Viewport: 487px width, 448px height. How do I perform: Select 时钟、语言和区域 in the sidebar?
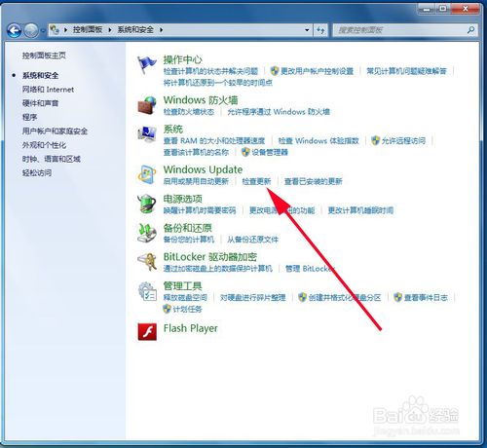[x=52, y=159]
